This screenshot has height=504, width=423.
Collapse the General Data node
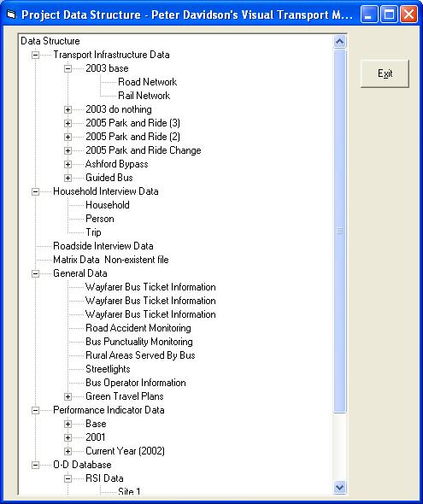click(35, 273)
